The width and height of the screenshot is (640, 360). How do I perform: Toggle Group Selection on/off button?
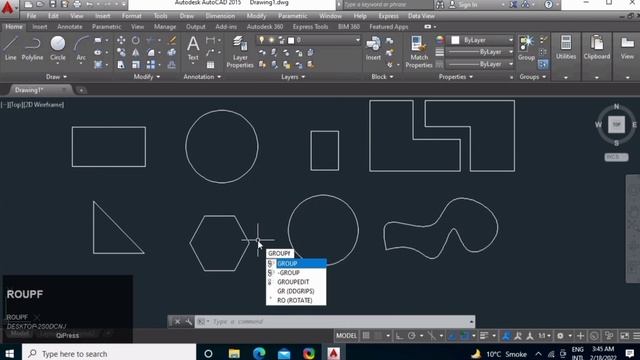[x=543, y=64]
